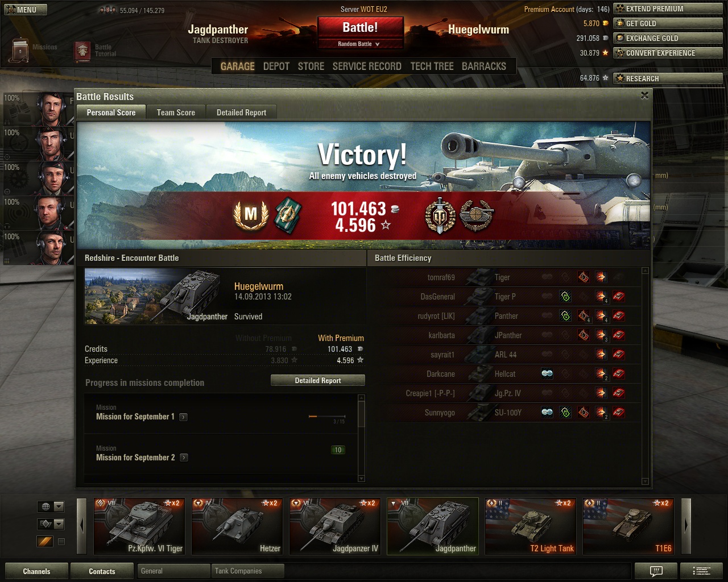Image resolution: width=728 pixels, height=582 pixels.
Task: Click the green diamond badge next to the Mastery medal
Action: click(x=288, y=216)
